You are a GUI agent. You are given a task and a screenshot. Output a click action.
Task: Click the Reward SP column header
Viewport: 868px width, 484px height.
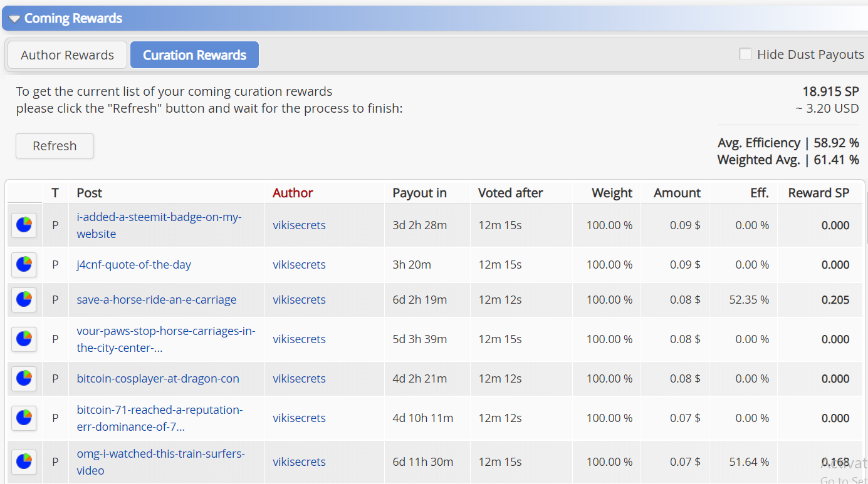818,193
